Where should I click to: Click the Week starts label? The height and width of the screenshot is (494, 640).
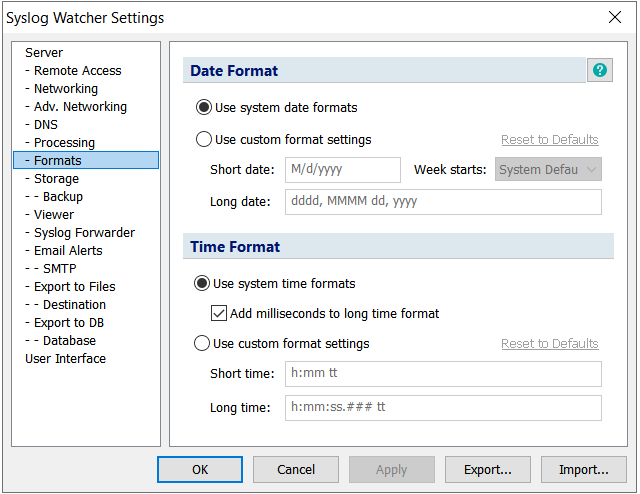pyautogui.click(x=450, y=169)
